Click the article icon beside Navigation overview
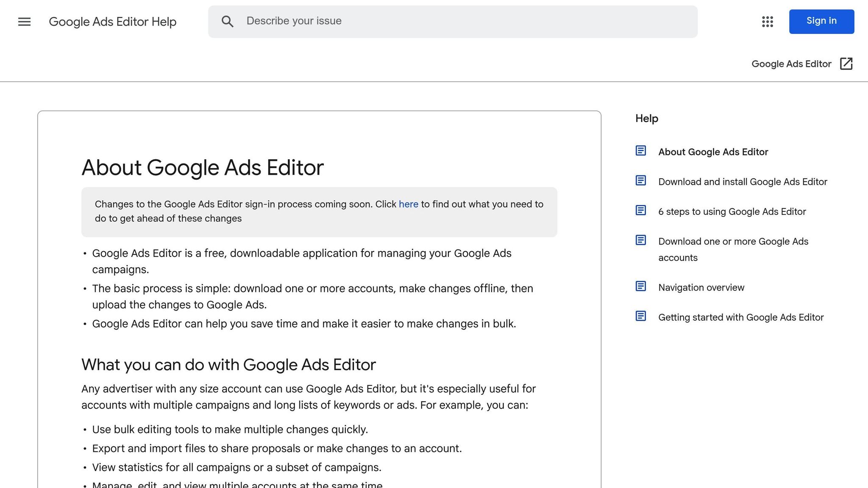The height and width of the screenshot is (488, 868). (640, 286)
